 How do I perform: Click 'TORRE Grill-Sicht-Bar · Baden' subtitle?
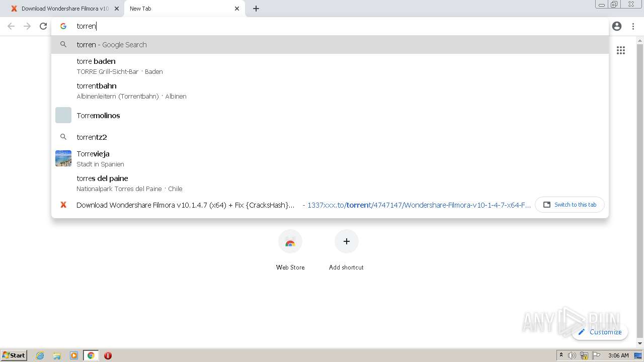[120, 71]
